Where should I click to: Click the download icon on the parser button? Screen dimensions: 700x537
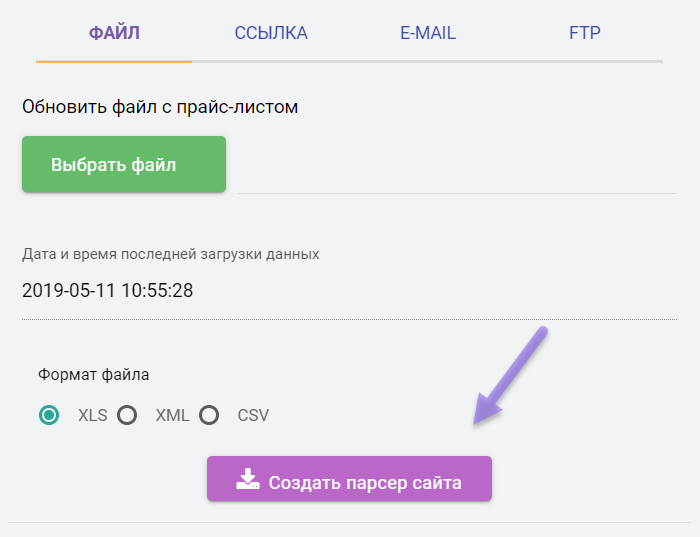point(247,481)
